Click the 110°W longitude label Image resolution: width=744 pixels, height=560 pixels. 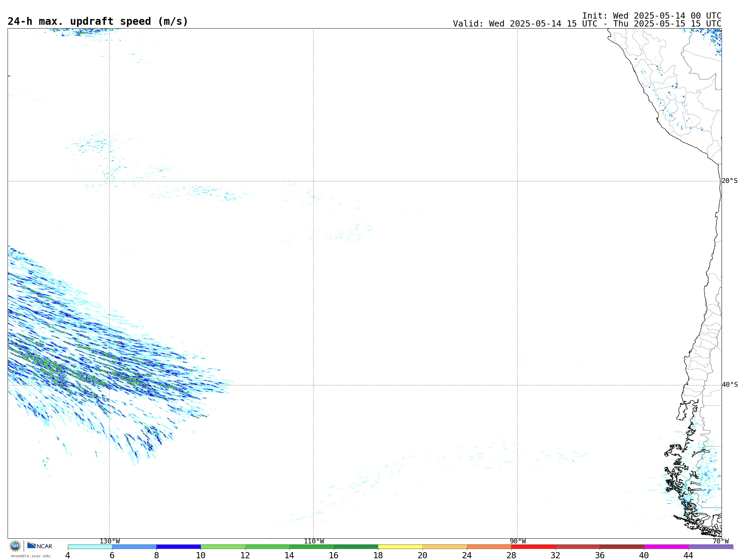point(314,541)
